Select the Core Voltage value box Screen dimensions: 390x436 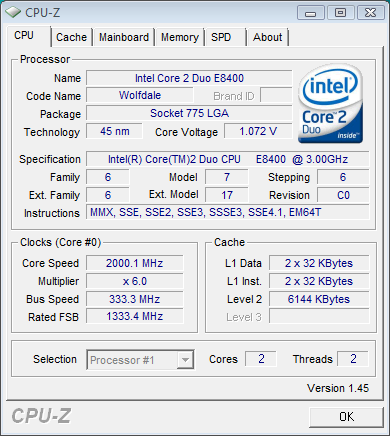(258, 131)
